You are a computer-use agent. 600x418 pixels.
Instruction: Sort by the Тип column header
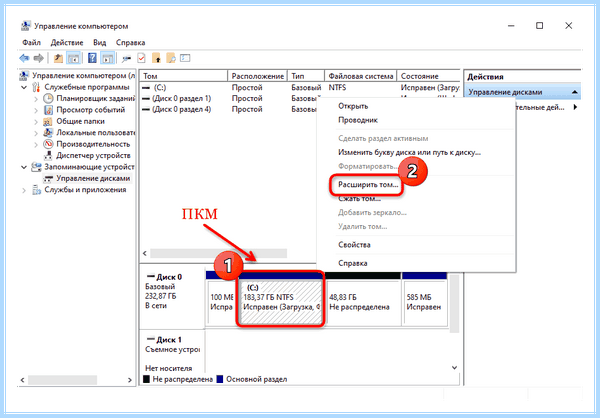click(306, 76)
